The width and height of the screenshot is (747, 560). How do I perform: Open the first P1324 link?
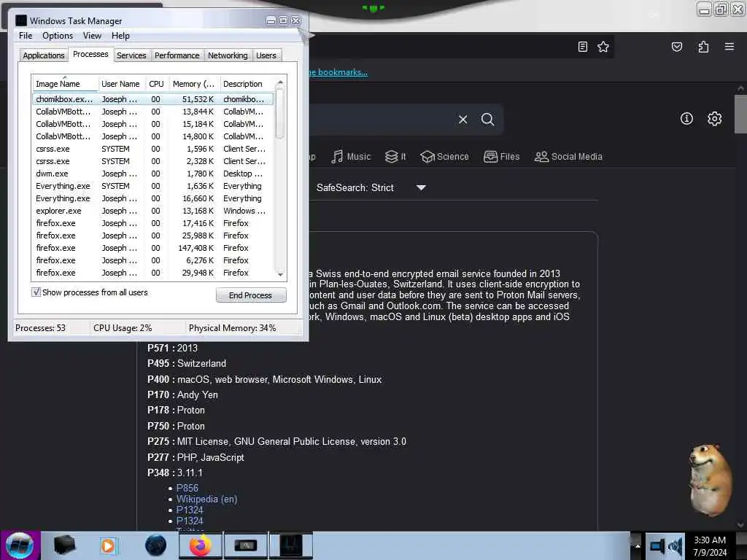(190, 510)
